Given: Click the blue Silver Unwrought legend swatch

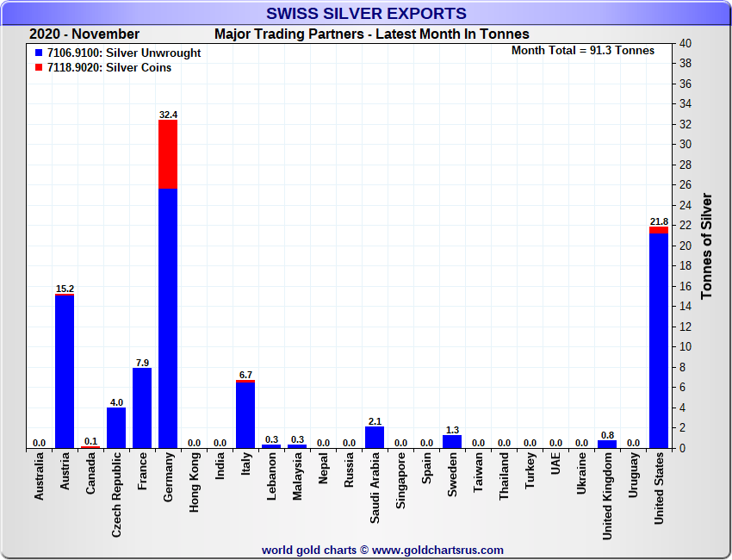Looking at the screenshot, I should pos(39,53).
